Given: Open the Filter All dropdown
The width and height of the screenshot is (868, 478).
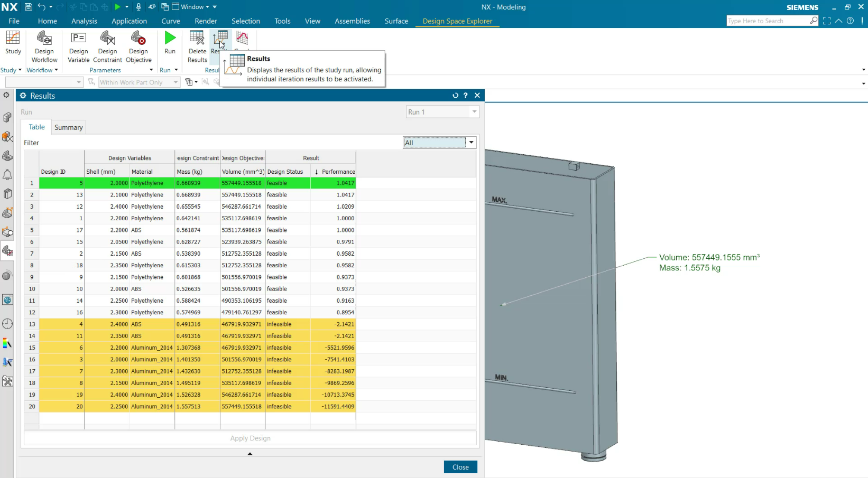Looking at the screenshot, I should tap(470, 143).
